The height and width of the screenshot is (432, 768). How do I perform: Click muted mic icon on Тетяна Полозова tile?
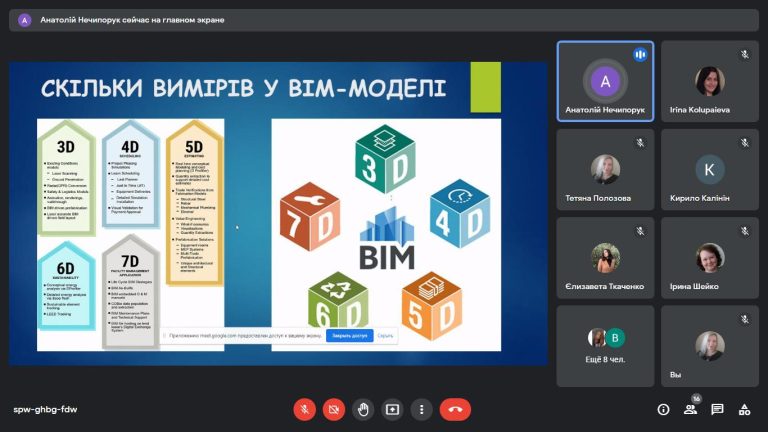(x=640, y=143)
